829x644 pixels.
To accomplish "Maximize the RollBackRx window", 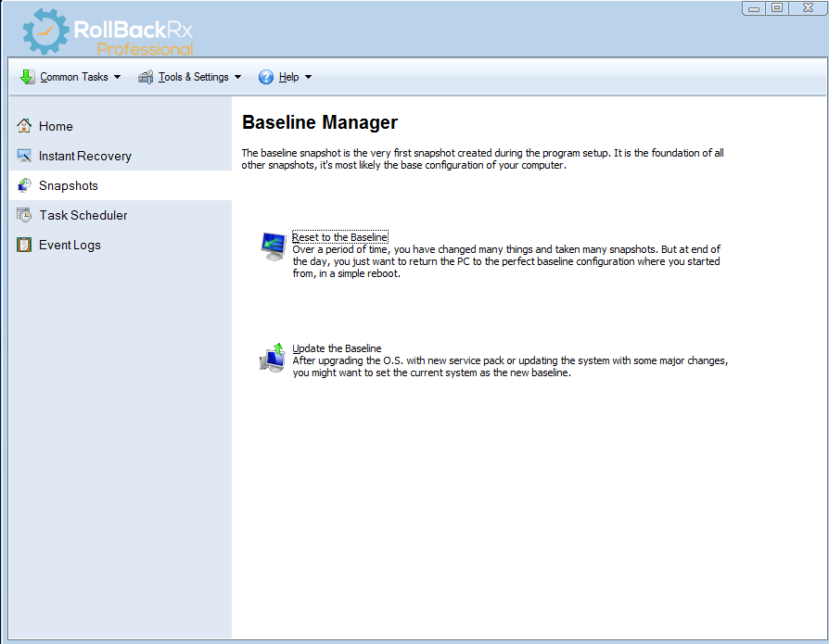I will coord(777,8).
